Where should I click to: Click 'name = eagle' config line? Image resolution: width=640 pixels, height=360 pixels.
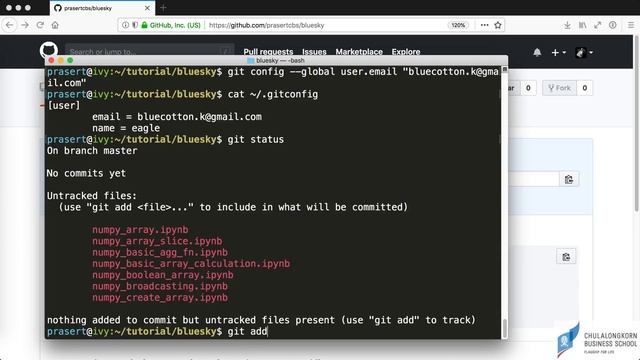(x=126, y=128)
